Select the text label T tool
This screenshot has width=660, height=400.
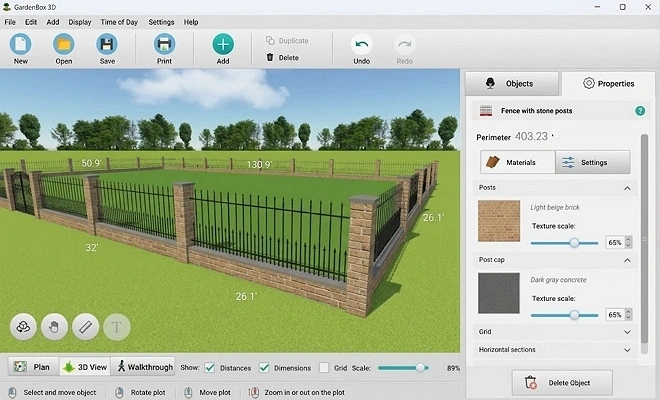tap(117, 327)
